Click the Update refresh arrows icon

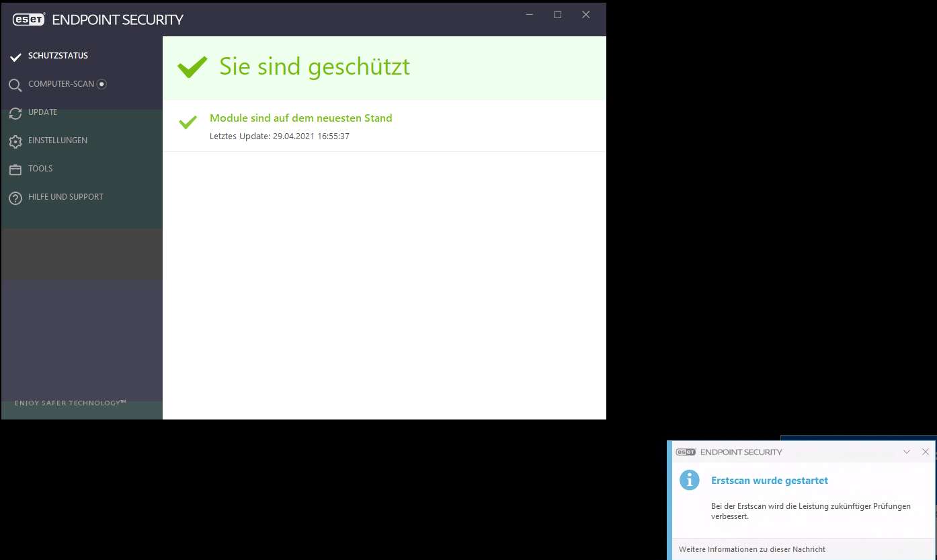point(15,114)
